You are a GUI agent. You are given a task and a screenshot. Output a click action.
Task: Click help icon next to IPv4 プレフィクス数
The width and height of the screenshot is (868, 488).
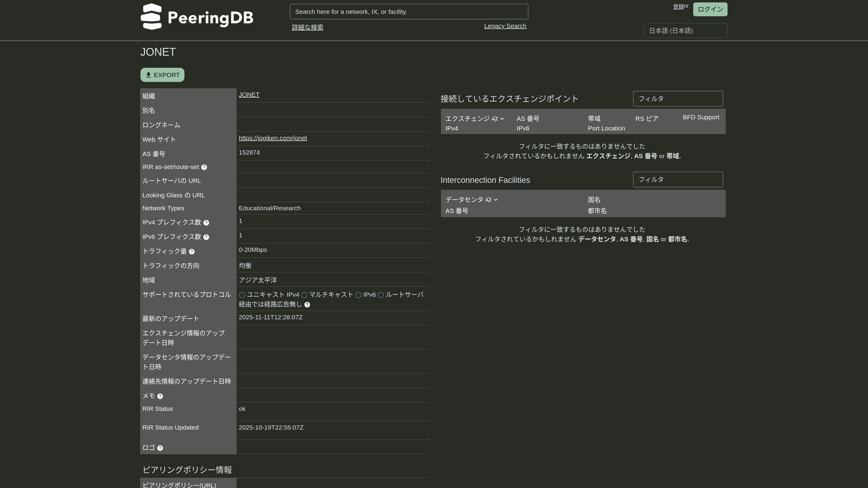[x=206, y=223]
